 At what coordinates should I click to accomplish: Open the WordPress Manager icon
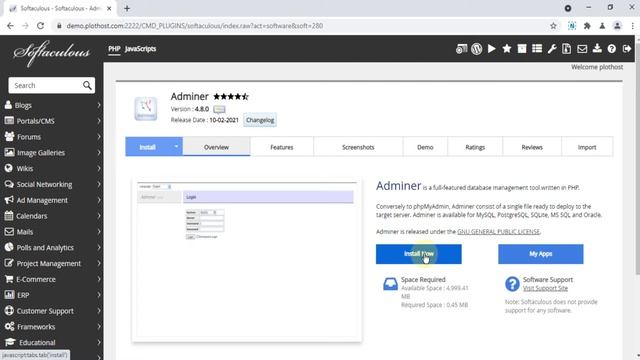click(x=476, y=49)
